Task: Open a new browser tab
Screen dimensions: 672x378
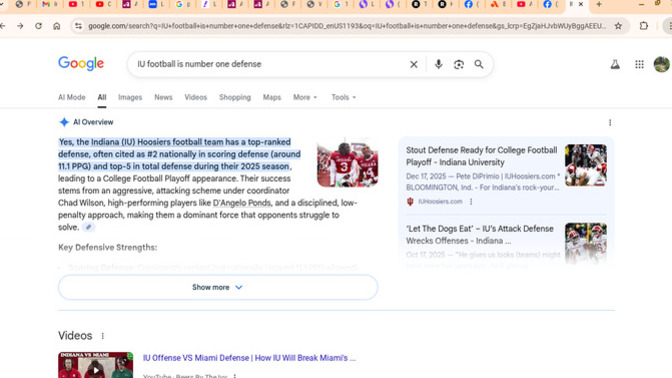Action: 599,4
